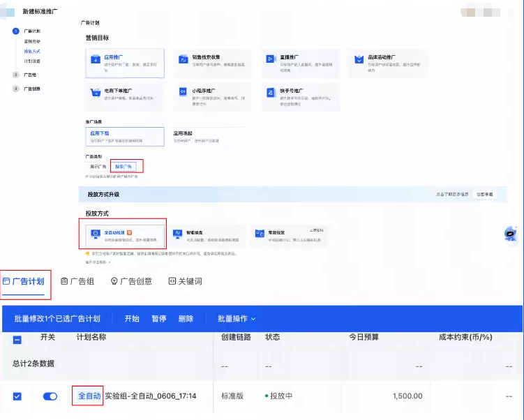Click the 今日预算 column header

pyautogui.click(x=364, y=337)
